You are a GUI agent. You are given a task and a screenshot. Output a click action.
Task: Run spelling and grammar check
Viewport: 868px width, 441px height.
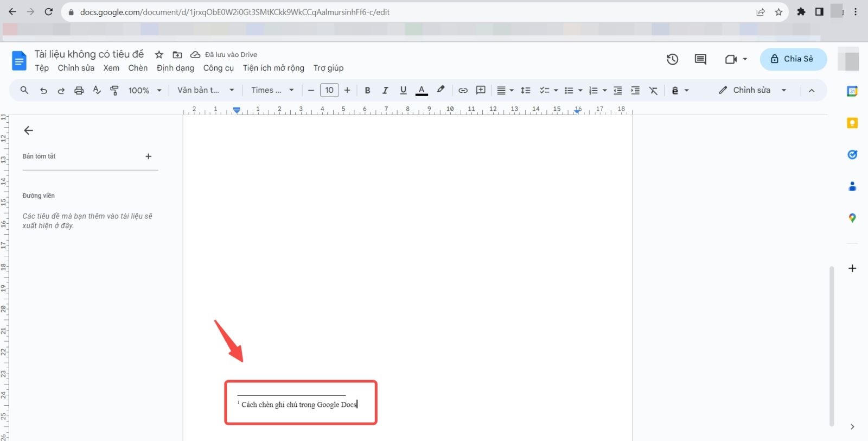pyautogui.click(x=97, y=90)
